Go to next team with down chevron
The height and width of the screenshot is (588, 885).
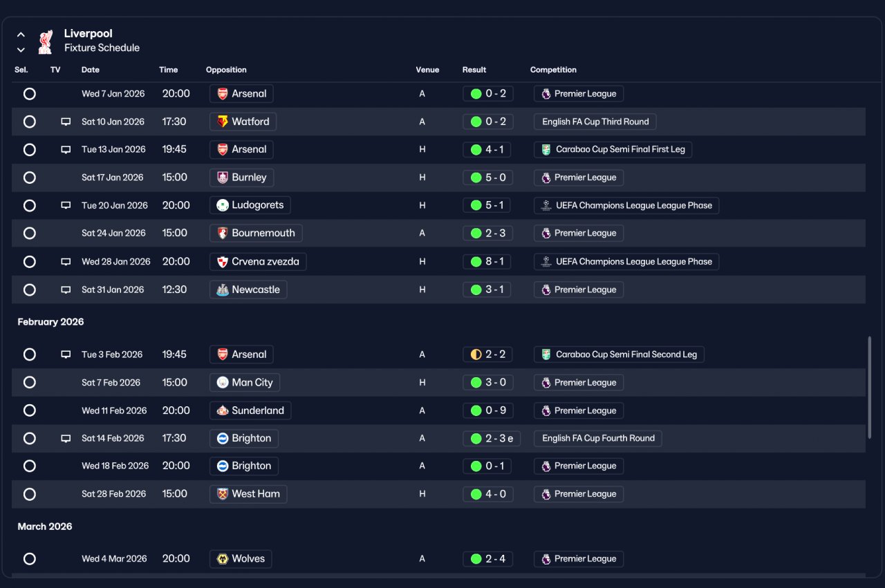coord(21,50)
